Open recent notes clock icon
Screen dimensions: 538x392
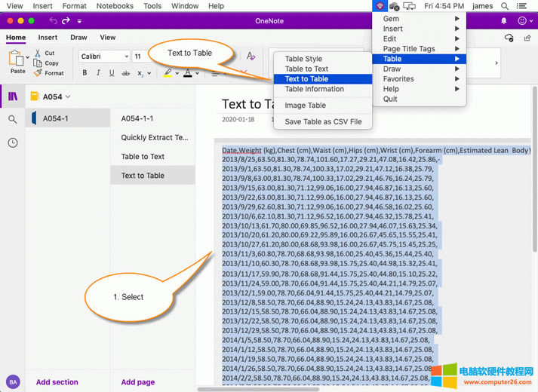tap(13, 142)
